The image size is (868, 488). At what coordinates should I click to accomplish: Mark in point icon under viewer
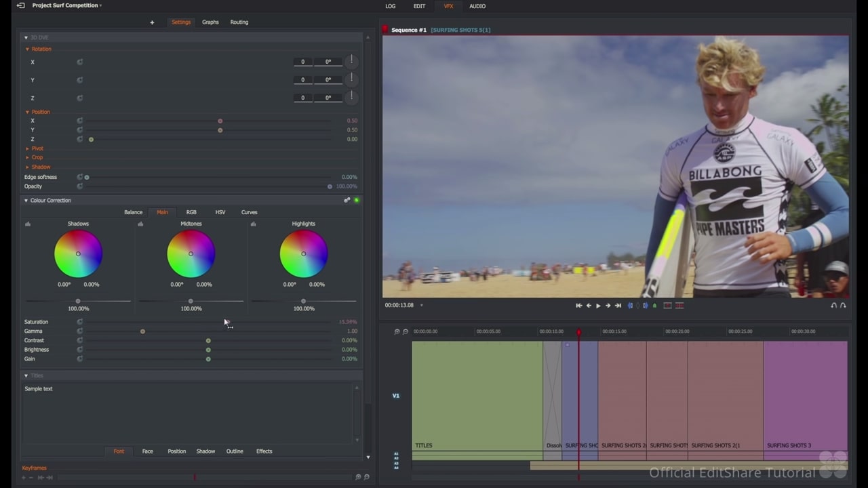(630, 306)
